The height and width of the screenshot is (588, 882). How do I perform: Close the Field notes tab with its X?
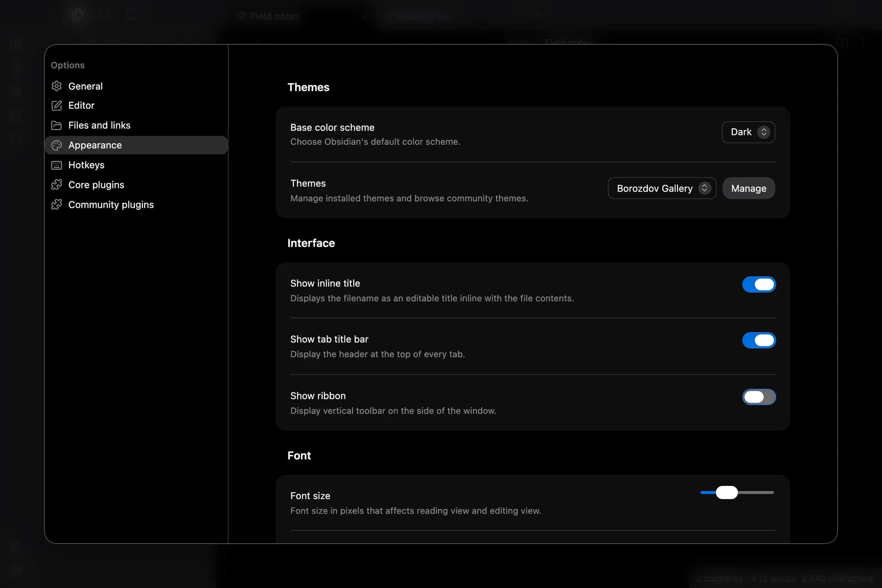tap(365, 16)
